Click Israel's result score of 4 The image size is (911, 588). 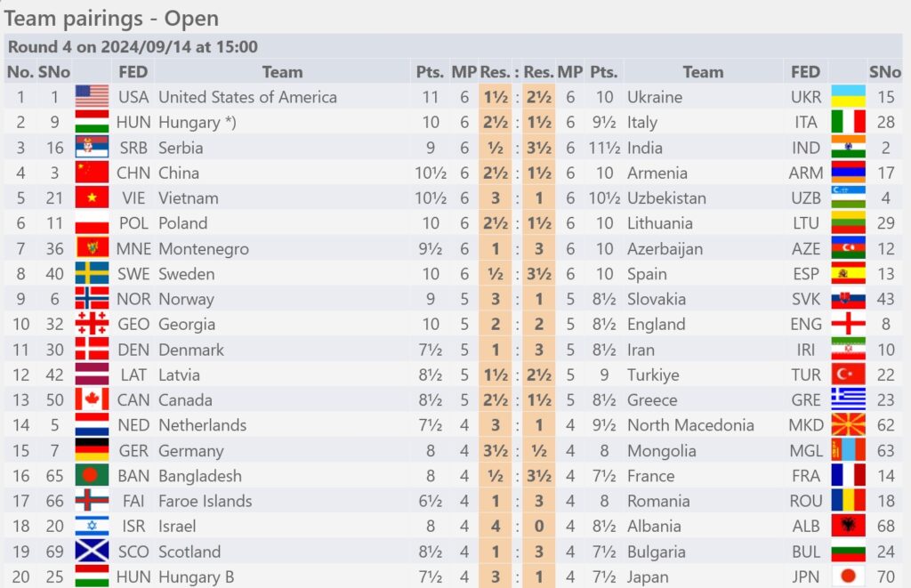(x=495, y=526)
